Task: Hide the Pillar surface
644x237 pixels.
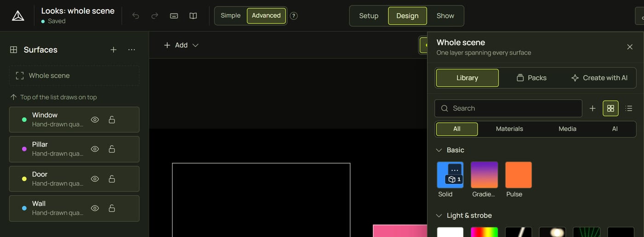Action: [95, 149]
